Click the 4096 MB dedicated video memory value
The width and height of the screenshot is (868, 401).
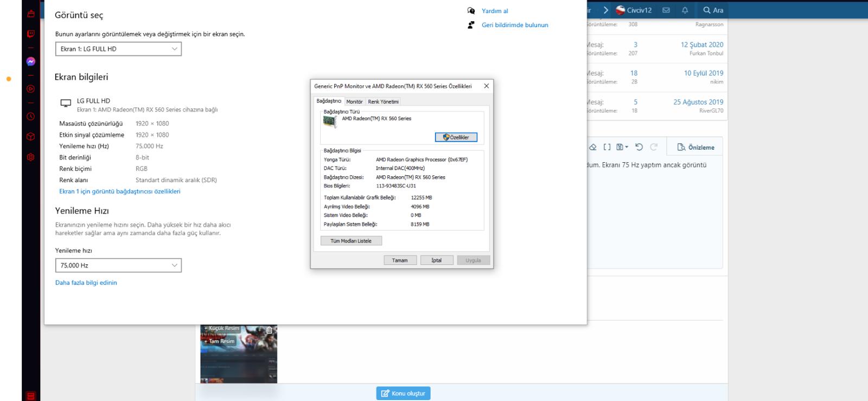tap(420, 207)
